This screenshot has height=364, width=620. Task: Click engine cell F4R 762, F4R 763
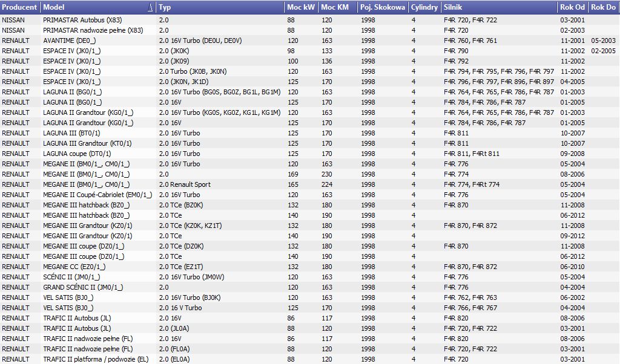point(470,297)
